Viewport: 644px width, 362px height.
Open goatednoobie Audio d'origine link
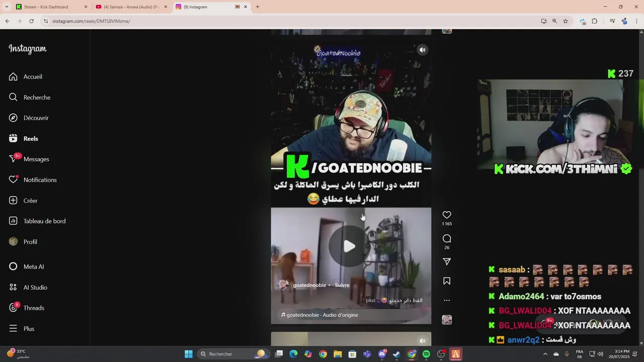(322, 315)
